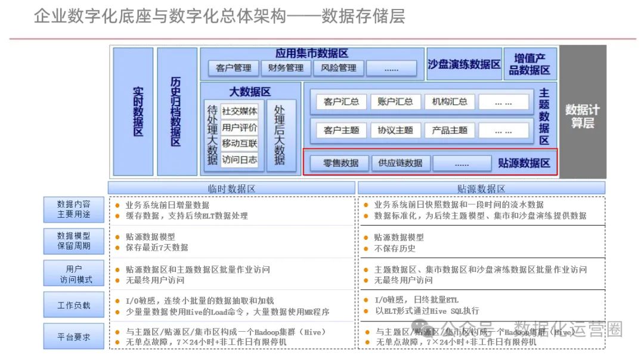Select the 用户评价 item
Image resolution: width=644 pixels, height=355 pixels.
(240, 127)
